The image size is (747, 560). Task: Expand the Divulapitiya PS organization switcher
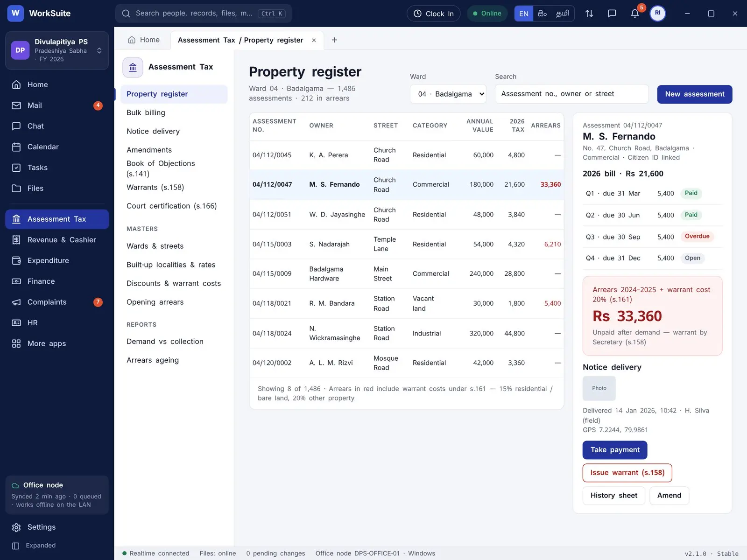pyautogui.click(x=57, y=50)
